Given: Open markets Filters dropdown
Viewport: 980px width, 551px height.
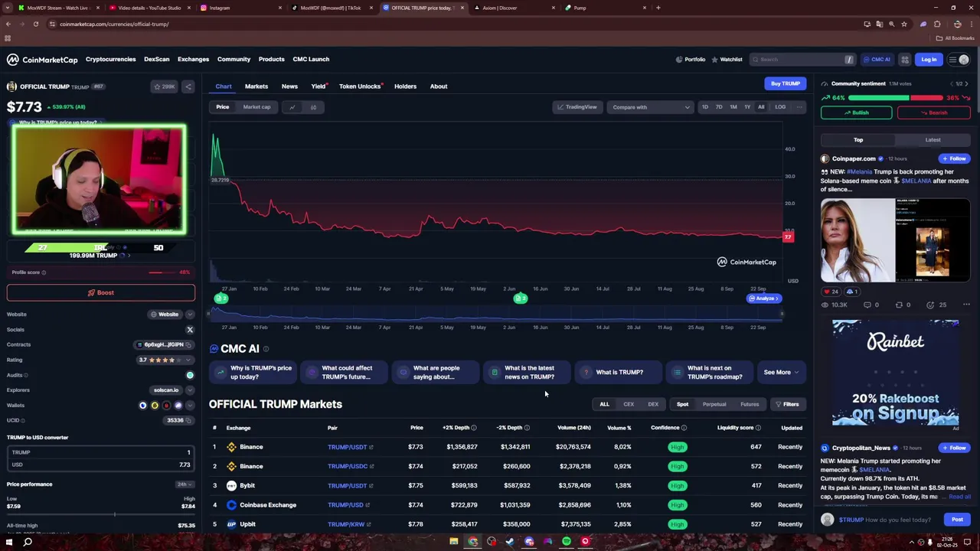Looking at the screenshot, I should [787, 404].
